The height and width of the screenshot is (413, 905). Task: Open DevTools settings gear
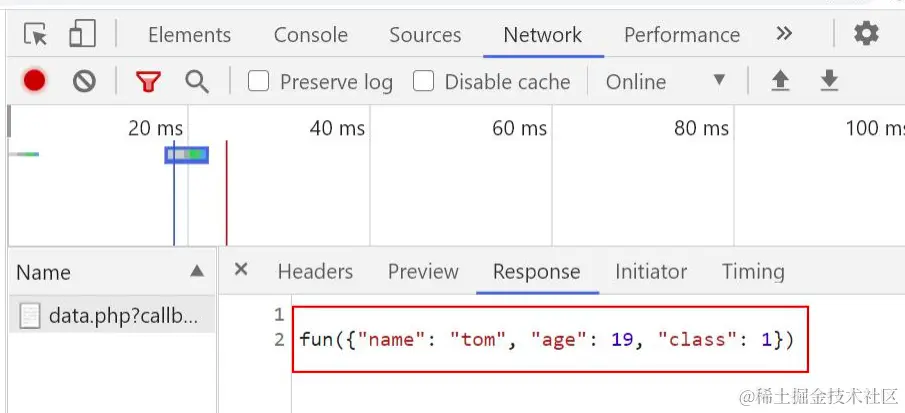click(x=865, y=34)
